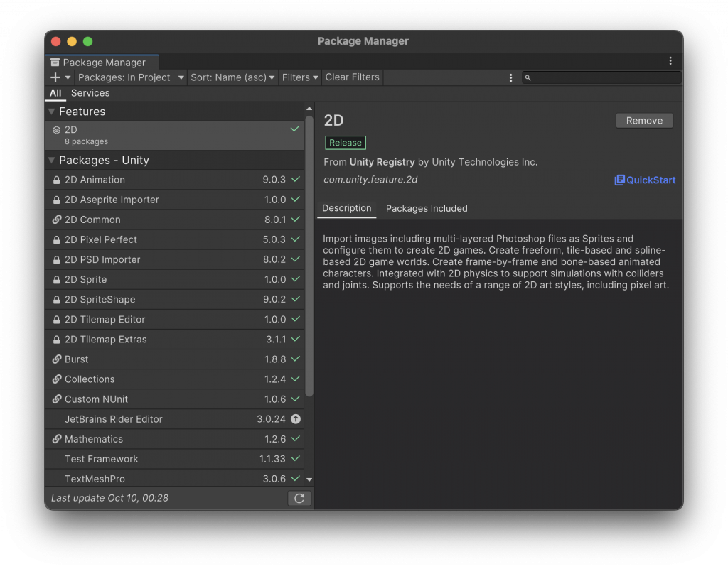Click lock icon beside 2D PSD Importer
The height and width of the screenshot is (569, 728).
pyautogui.click(x=57, y=260)
